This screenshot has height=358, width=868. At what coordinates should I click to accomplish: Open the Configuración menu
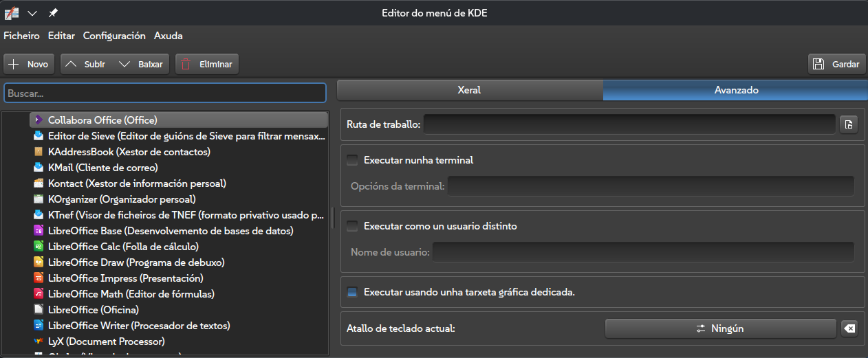point(114,36)
